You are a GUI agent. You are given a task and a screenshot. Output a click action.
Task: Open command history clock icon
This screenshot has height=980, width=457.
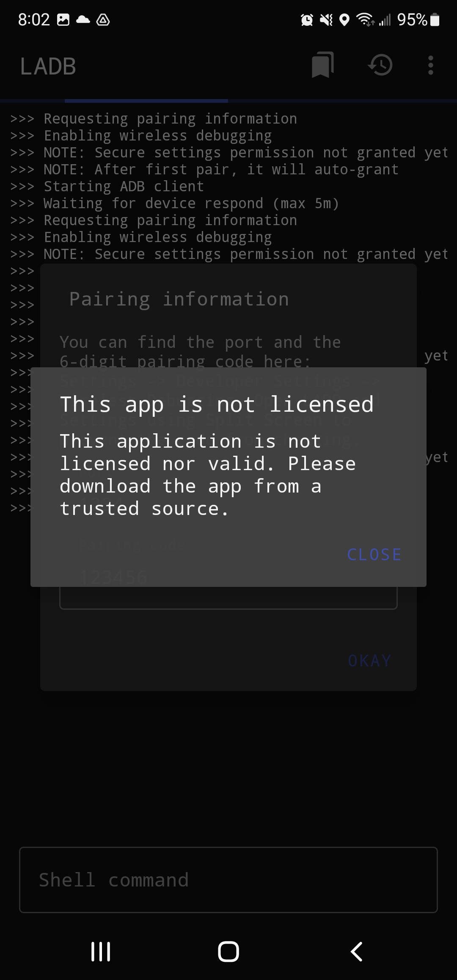pyautogui.click(x=380, y=65)
